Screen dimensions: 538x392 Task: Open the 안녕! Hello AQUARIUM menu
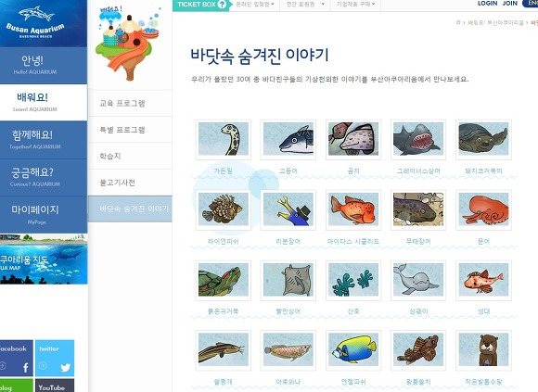point(44,65)
